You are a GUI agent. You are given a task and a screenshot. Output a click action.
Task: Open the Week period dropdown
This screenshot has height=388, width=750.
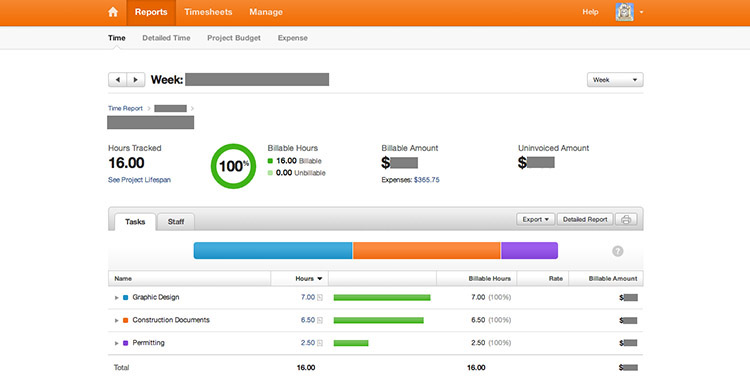[615, 80]
